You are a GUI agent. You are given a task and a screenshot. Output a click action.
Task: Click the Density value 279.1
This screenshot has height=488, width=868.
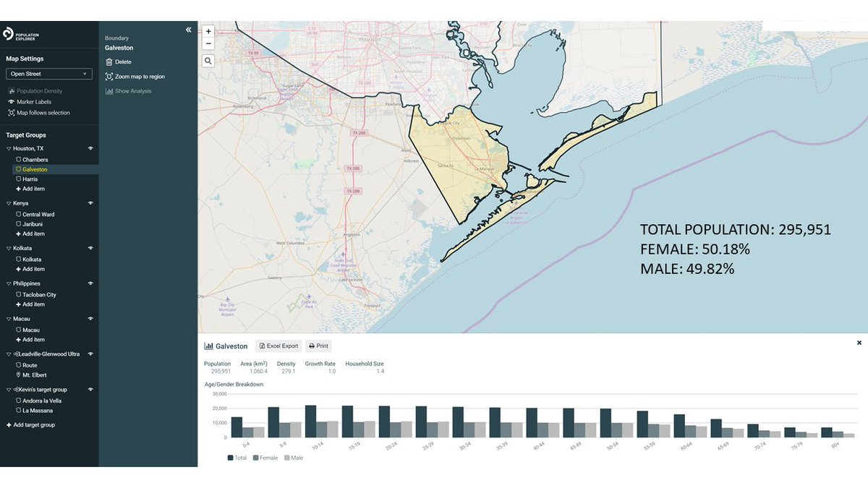pyautogui.click(x=288, y=371)
